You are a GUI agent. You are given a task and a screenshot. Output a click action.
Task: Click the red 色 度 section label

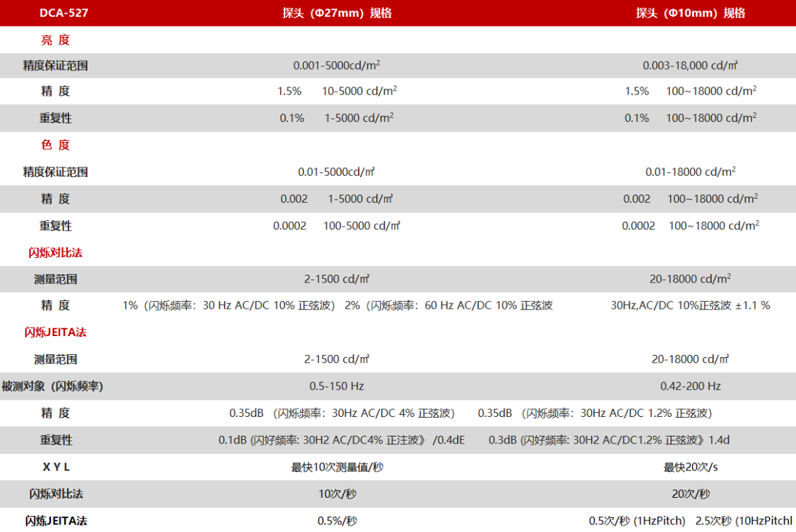point(55,145)
